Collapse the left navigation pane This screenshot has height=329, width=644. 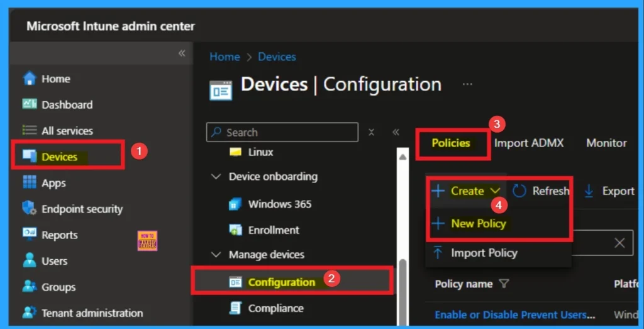tap(182, 53)
